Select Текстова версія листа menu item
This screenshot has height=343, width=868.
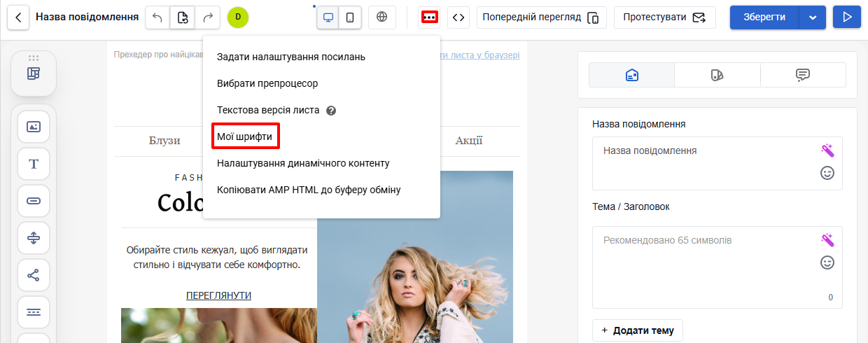pyautogui.click(x=268, y=110)
